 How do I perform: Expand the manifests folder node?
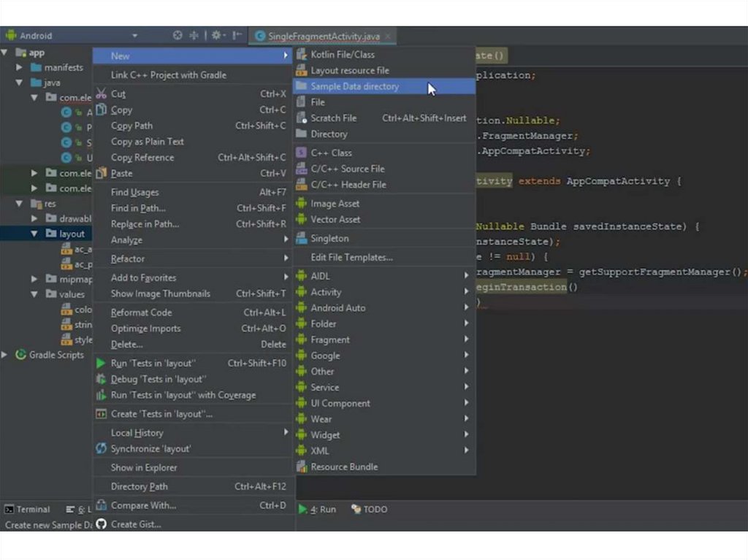20,67
